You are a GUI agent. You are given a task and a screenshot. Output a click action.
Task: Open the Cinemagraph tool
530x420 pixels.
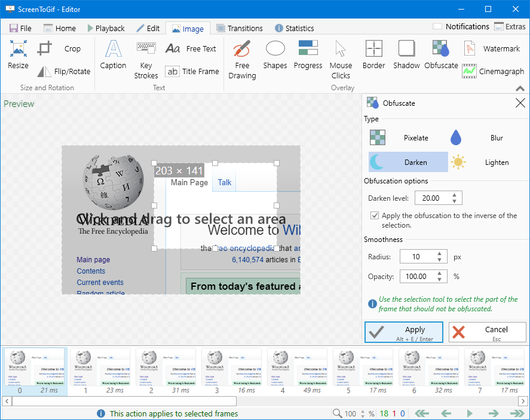(x=493, y=71)
